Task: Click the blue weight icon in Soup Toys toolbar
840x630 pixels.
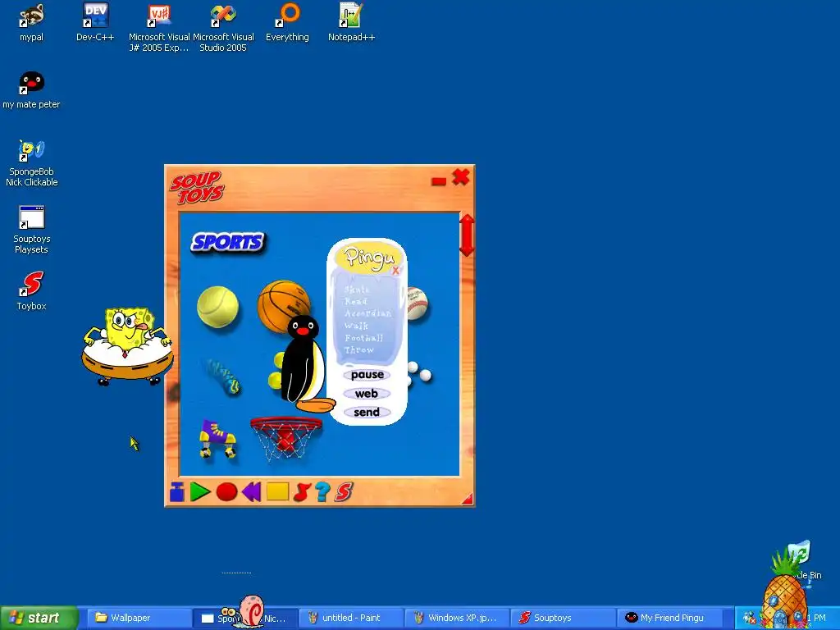Action: coord(177,492)
